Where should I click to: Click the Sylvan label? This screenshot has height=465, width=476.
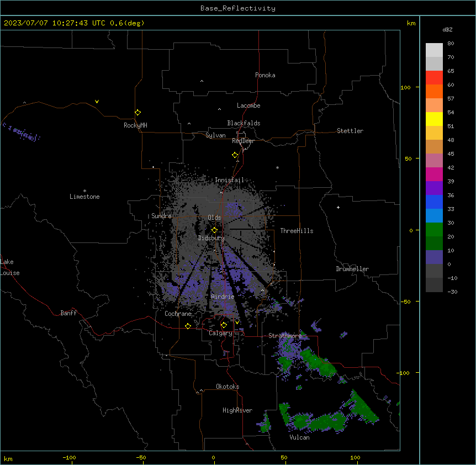(215, 135)
